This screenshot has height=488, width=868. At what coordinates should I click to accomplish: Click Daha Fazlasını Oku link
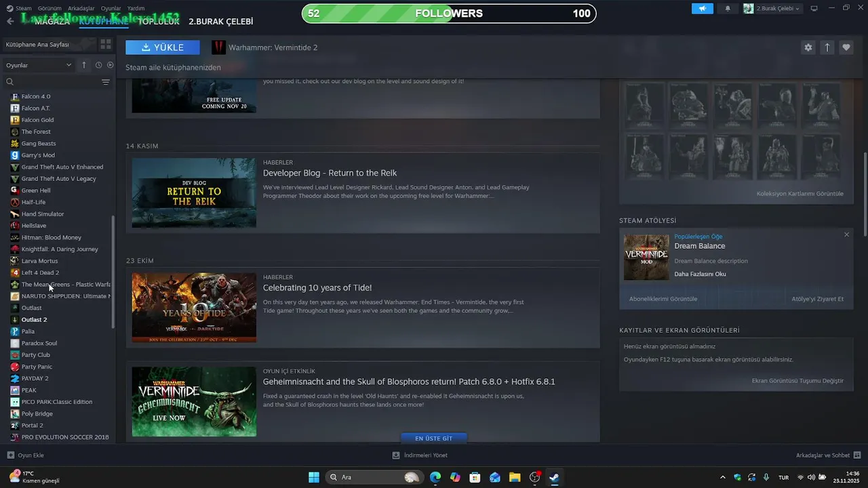point(700,274)
